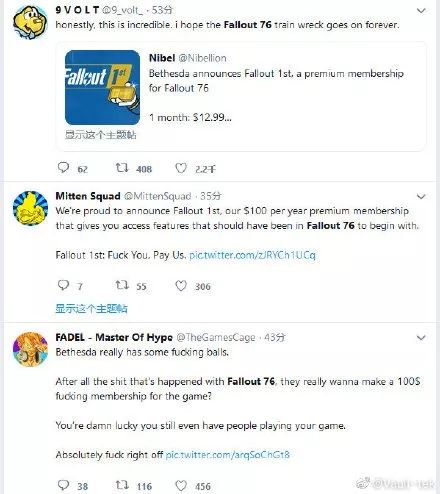
Task: Reply to 9 VOLT's tweet
Action: click(x=63, y=168)
